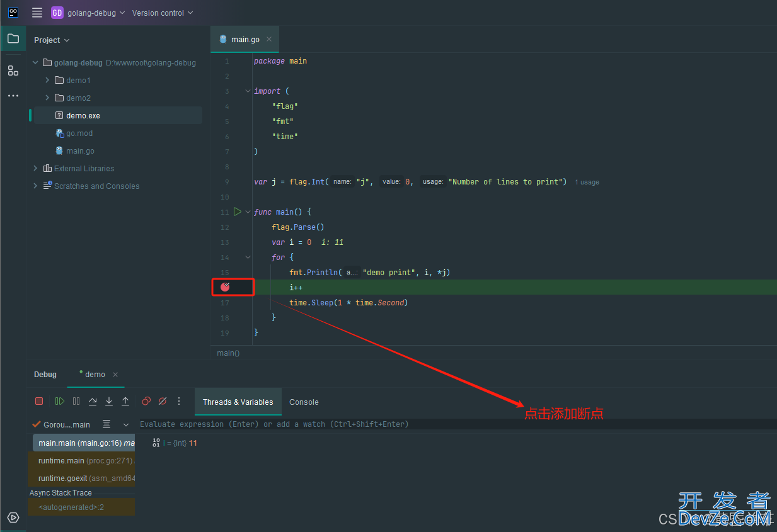Click the GD project badge icon
This screenshot has height=532, width=777.
click(x=57, y=13)
